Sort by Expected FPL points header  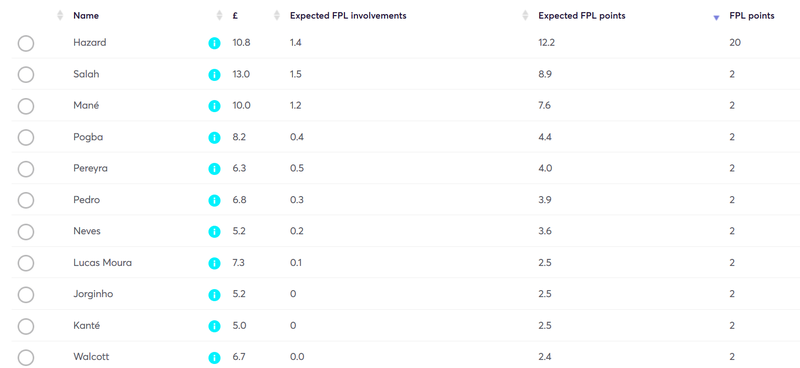(582, 16)
